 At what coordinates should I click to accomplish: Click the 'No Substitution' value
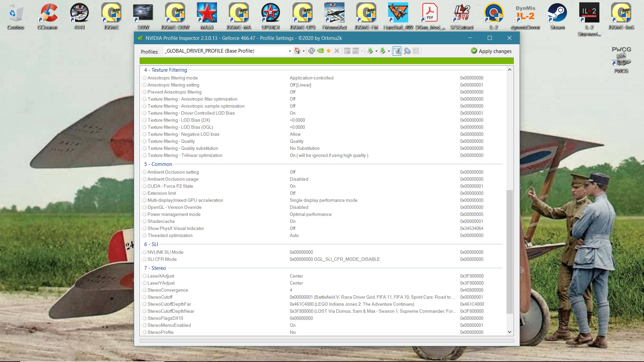[x=305, y=148]
